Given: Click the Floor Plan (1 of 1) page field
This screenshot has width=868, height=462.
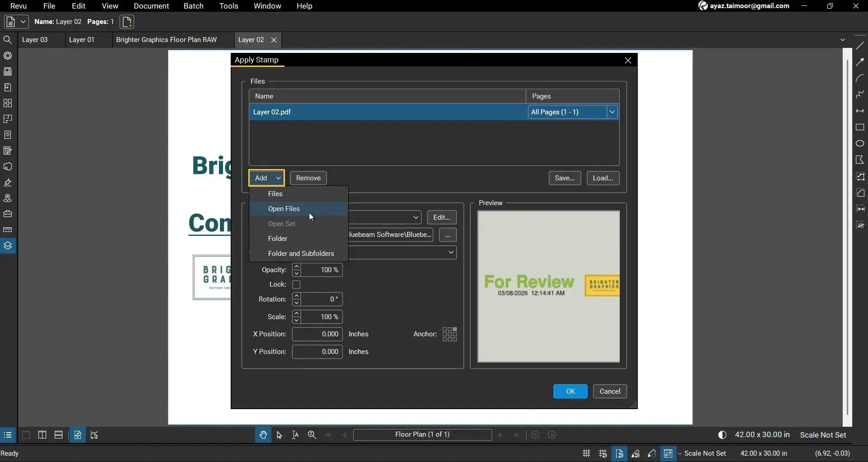Looking at the screenshot, I should point(422,435).
